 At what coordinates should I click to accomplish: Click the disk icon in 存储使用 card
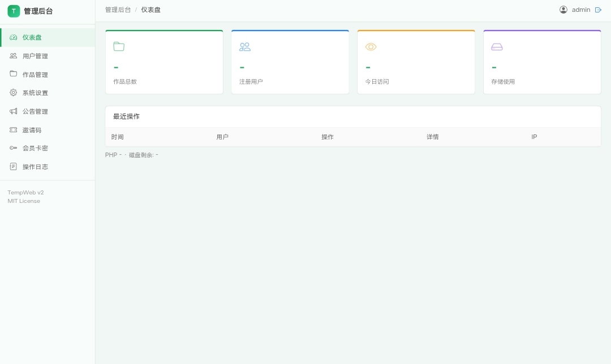497,47
